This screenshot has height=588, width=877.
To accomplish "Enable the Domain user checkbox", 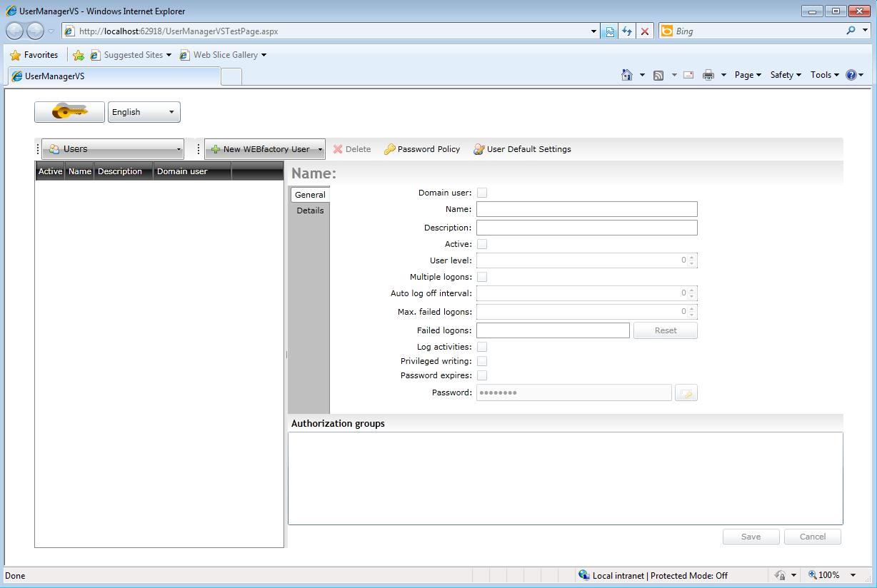I will click(x=482, y=193).
